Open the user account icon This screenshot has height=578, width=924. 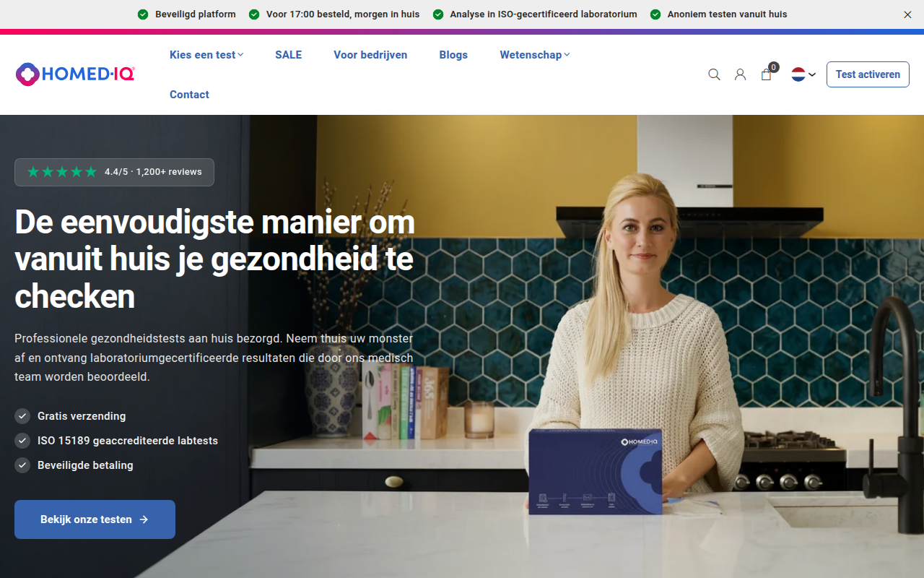tap(740, 74)
